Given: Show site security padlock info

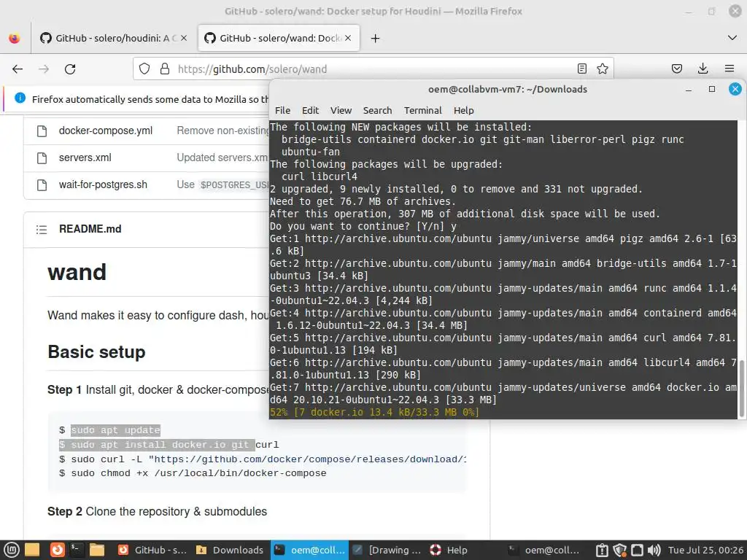Looking at the screenshot, I should (165, 69).
